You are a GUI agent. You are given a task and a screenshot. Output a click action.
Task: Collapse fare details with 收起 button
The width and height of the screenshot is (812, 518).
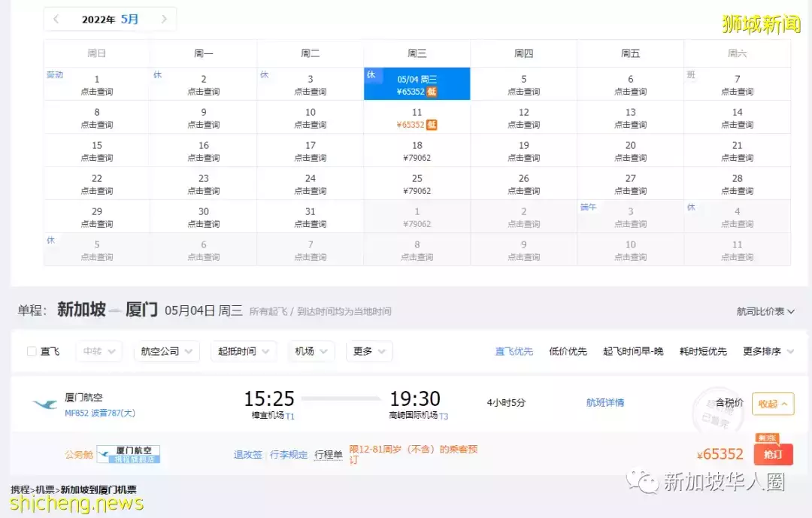773,404
